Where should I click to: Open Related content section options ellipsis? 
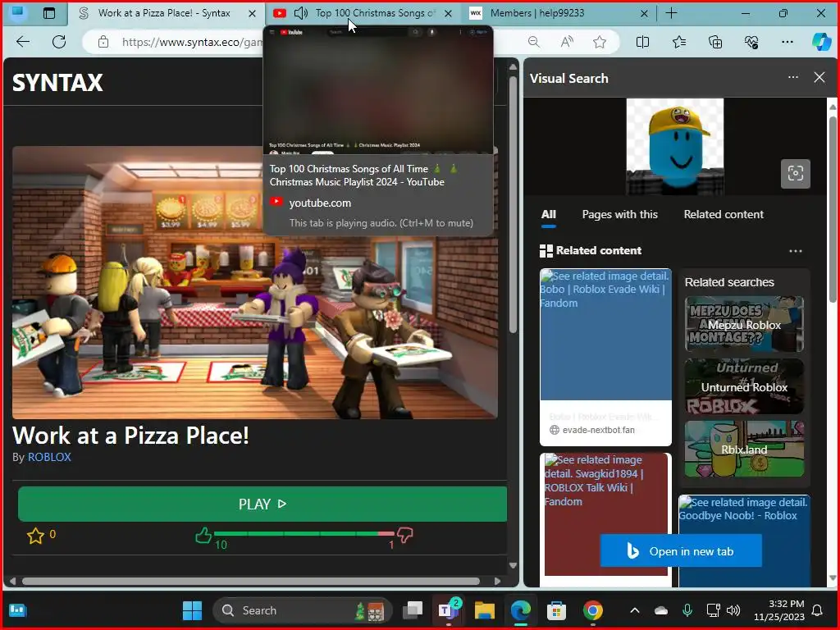click(796, 251)
